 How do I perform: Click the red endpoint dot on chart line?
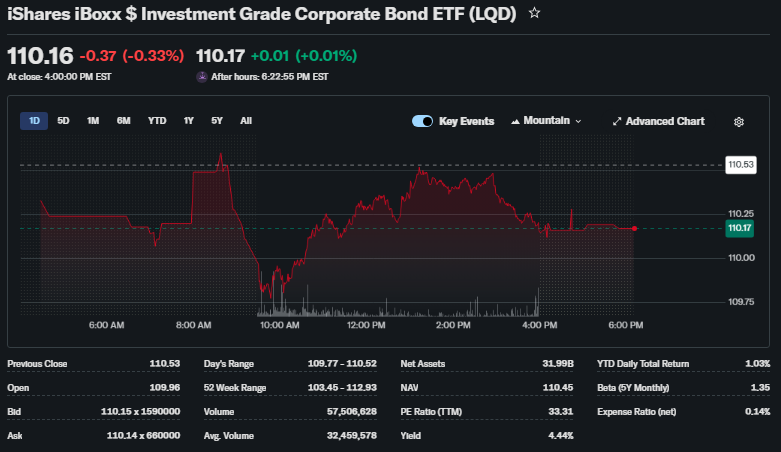[x=634, y=229]
